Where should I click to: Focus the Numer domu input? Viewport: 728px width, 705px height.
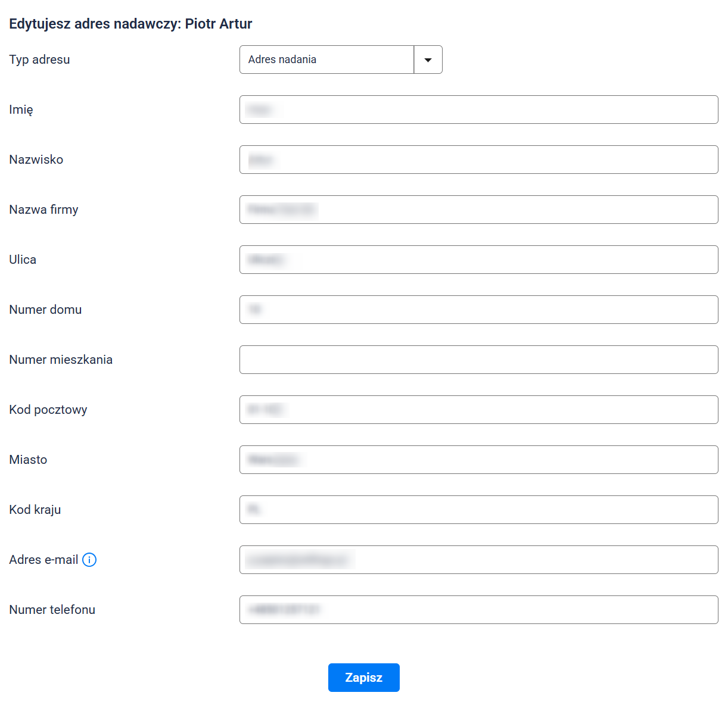pyautogui.click(x=478, y=310)
